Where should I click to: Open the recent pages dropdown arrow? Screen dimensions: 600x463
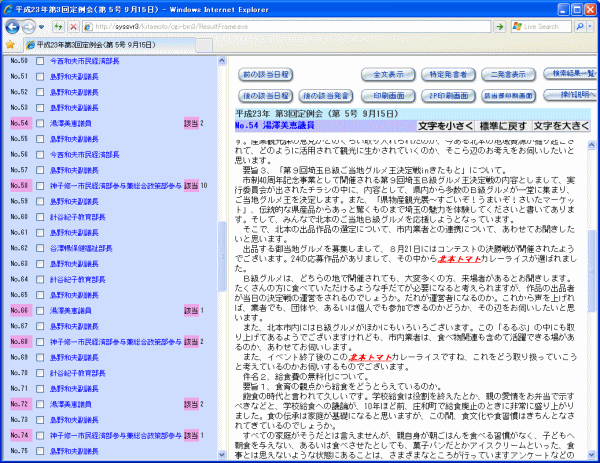[x=41, y=27]
